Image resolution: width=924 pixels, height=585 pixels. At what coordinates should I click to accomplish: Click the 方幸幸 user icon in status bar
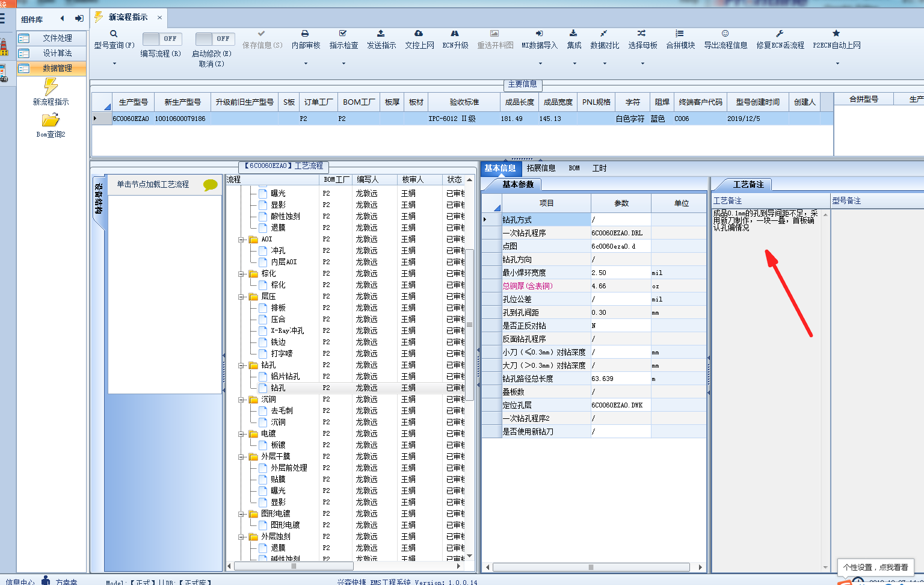click(46, 581)
